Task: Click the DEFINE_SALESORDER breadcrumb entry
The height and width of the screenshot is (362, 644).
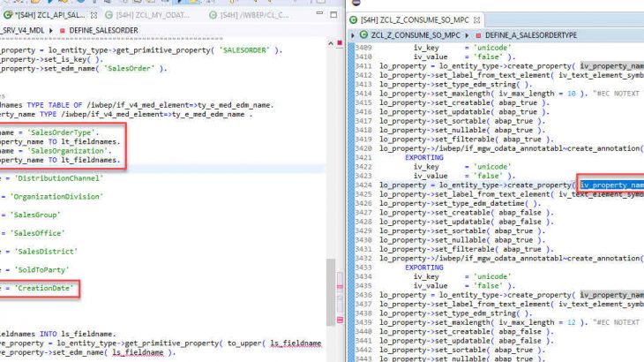Action: click(103, 30)
